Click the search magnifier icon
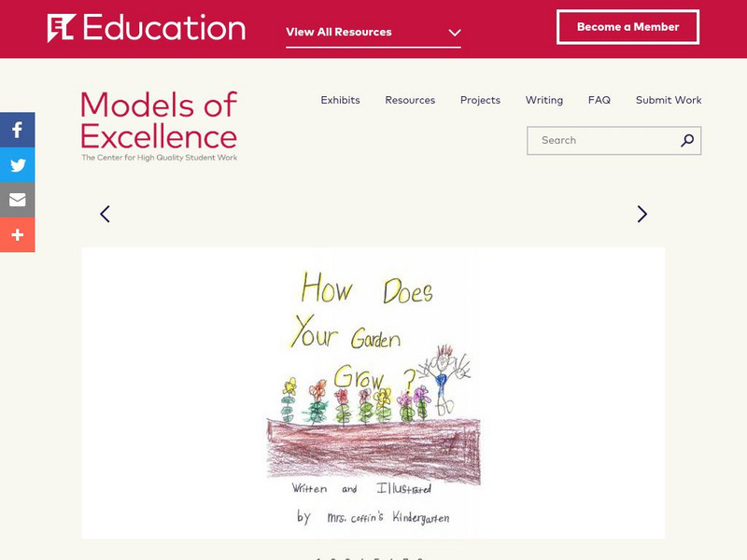Image resolution: width=747 pixels, height=560 pixels. point(687,141)
